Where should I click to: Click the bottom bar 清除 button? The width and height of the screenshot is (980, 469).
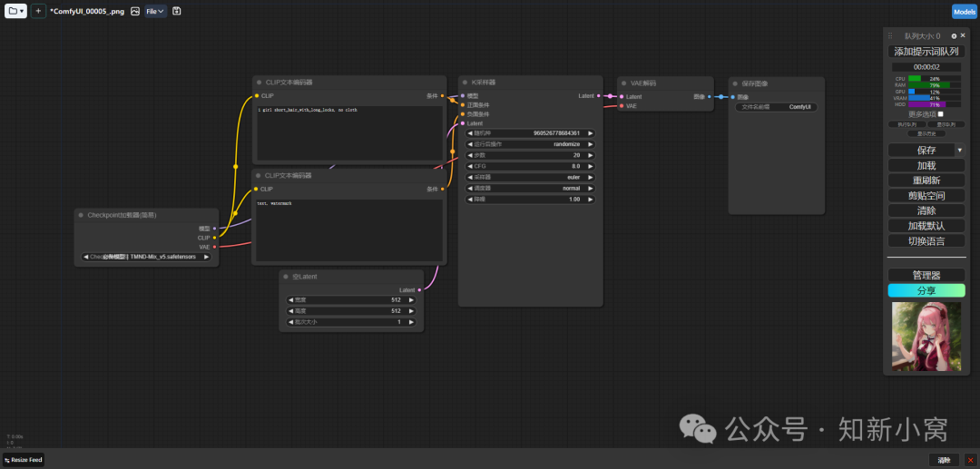944,460
